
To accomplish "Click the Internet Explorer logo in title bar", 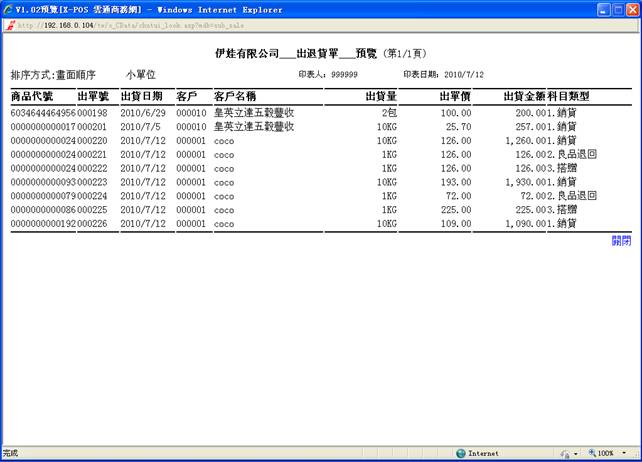I will 9,9.
